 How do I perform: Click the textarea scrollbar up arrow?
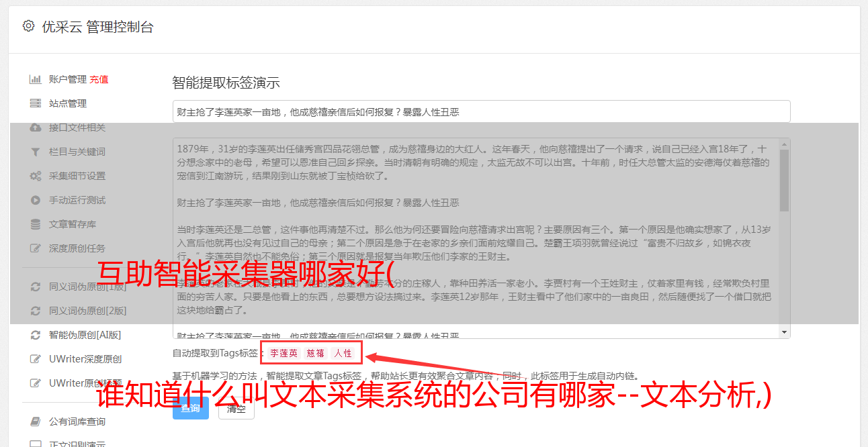tap(784, 144)
